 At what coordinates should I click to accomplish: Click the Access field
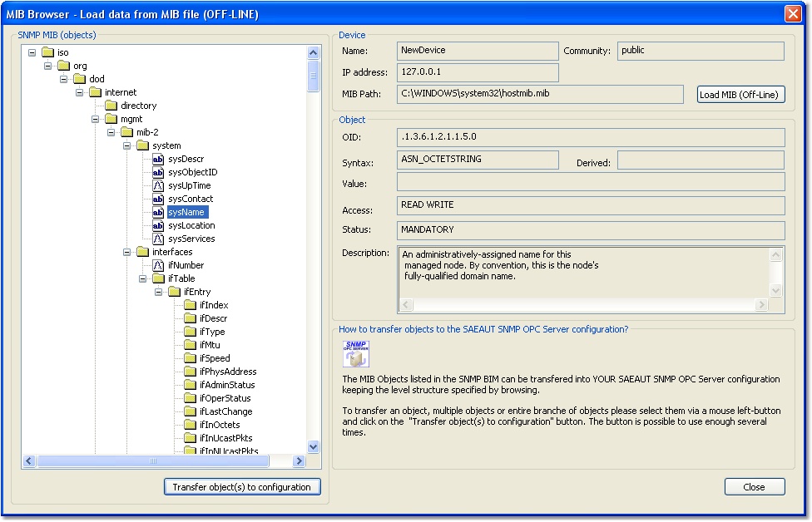coord(591,205)
